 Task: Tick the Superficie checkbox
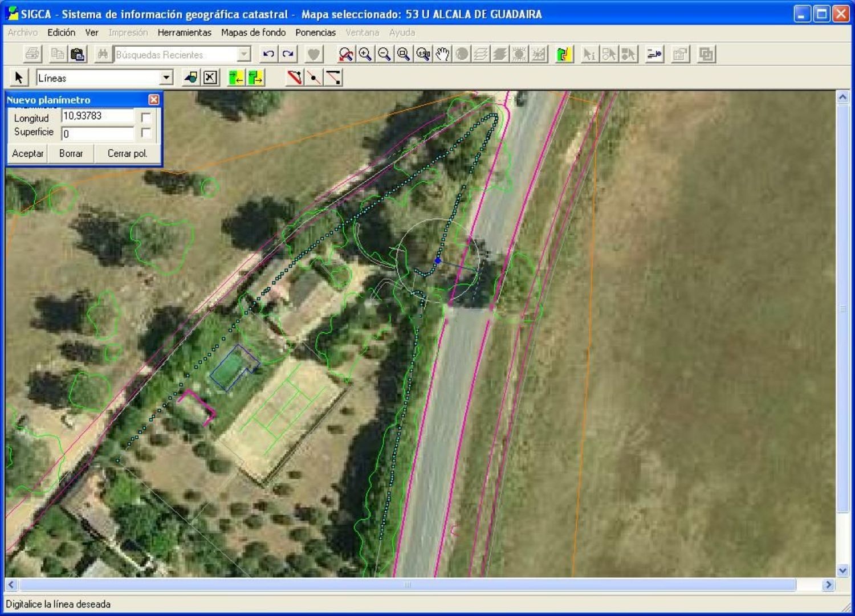point(146,133)
